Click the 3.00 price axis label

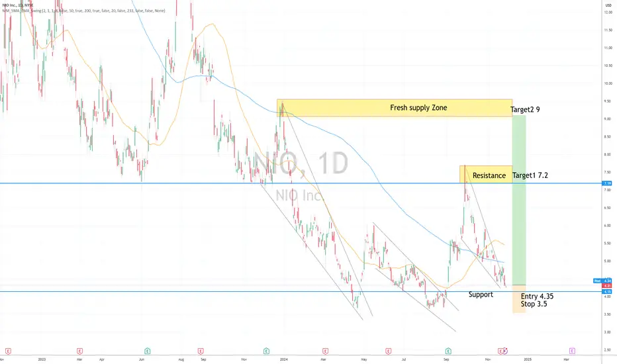click(608, 332)
